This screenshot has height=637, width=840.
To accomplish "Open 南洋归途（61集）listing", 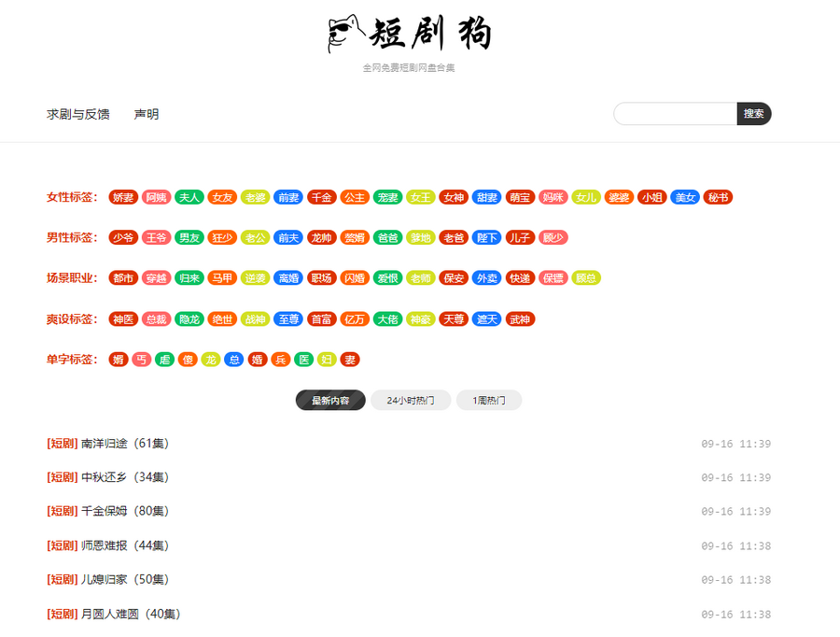I will (125, 444).
